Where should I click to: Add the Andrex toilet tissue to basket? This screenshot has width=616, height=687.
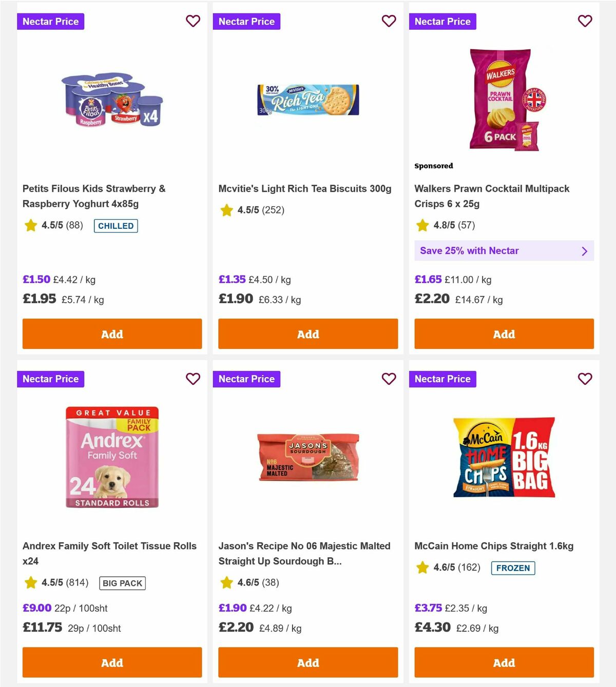pyautogui.click(x=112, y=662)
